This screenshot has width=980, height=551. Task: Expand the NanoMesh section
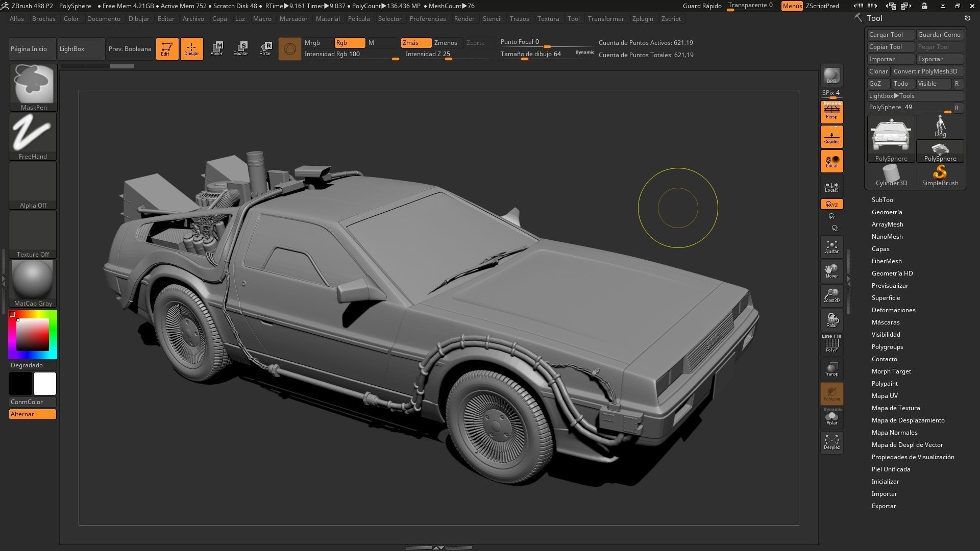point(887,237)
